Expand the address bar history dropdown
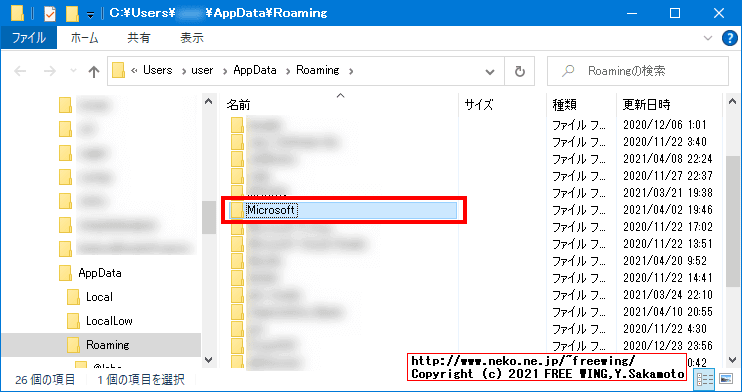 tap(490, 71)
